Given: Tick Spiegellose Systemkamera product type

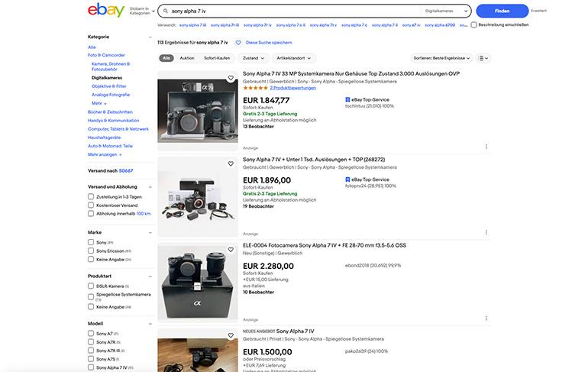Looking at the screenshot, I should click(91, 296).
